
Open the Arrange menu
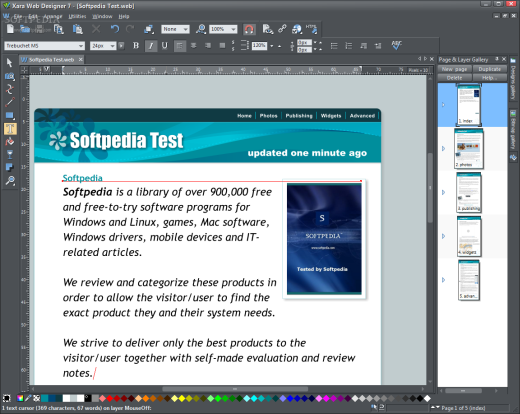point(53,16)
